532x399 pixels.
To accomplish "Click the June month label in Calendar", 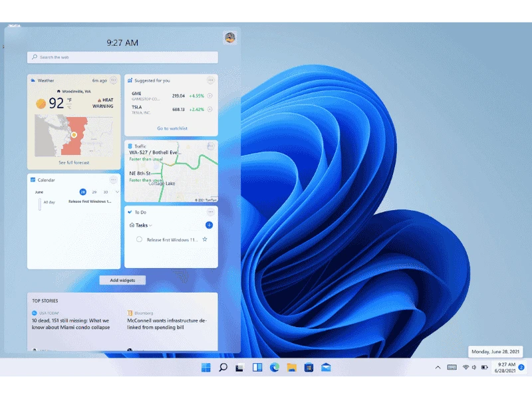I will 39,192.
